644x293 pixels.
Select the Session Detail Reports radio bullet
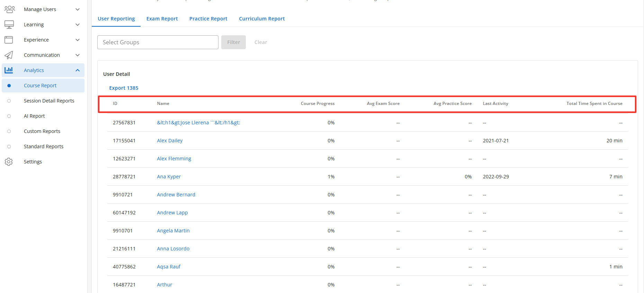tap(9, 101)
